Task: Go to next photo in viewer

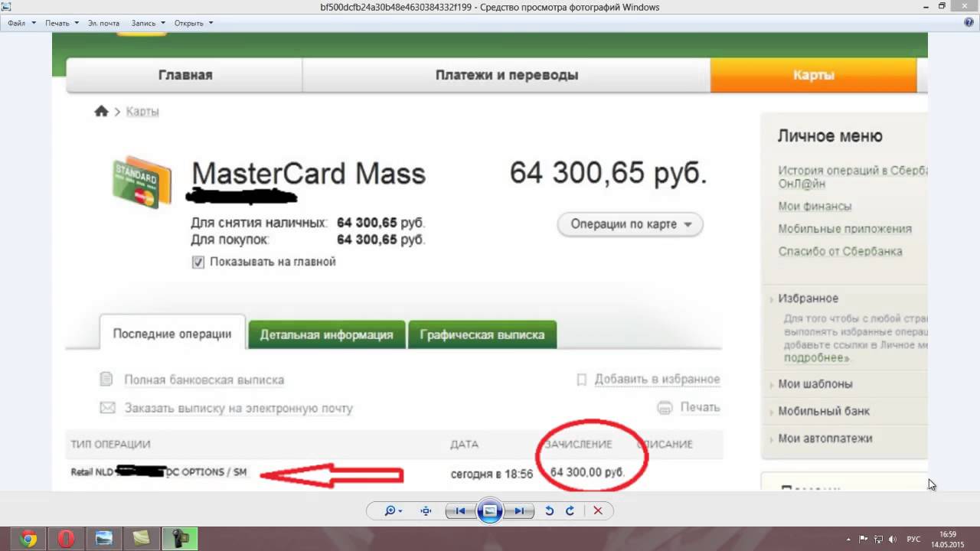Action: (x=520, y=511)
